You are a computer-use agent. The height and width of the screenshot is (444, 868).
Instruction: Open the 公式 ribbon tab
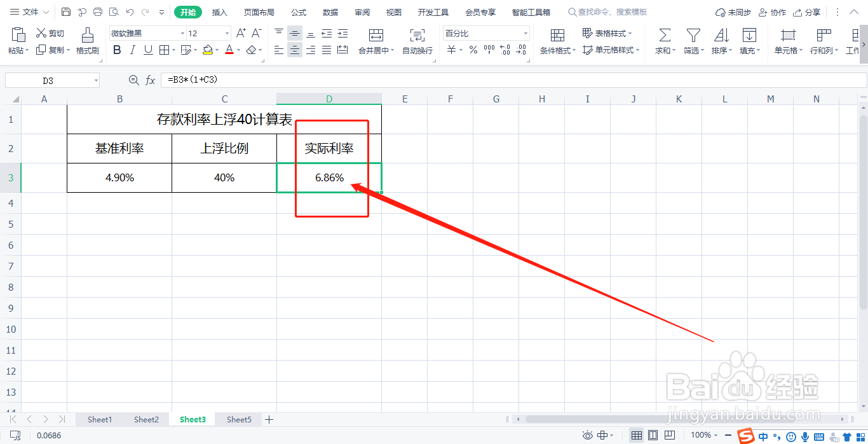pos(298,11)
